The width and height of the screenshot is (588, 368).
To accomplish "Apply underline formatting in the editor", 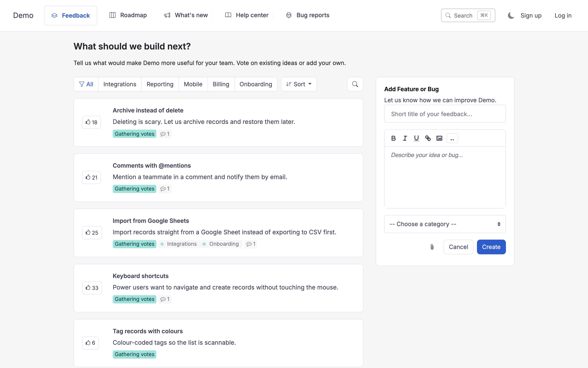I will tap(416, 138).
